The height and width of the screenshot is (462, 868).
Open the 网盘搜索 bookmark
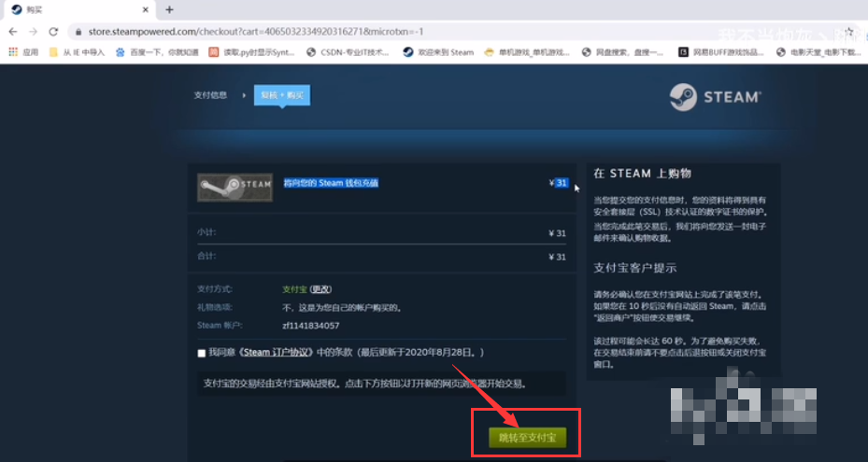coord(622,52)
